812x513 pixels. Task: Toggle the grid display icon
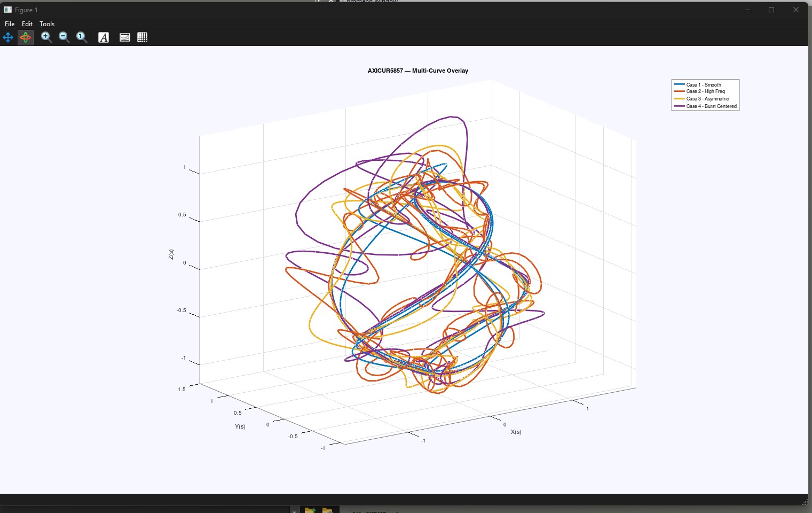pos(142,37)
